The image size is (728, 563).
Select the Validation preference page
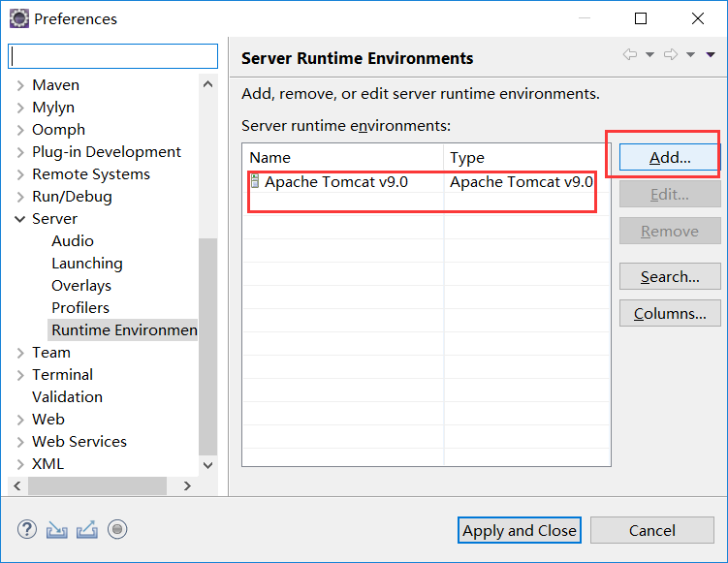67,397
